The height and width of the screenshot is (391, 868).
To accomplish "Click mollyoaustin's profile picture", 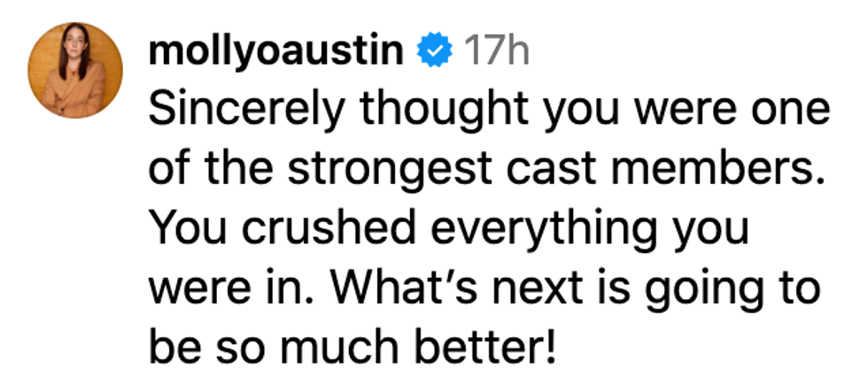I will [x=75, y=71].
